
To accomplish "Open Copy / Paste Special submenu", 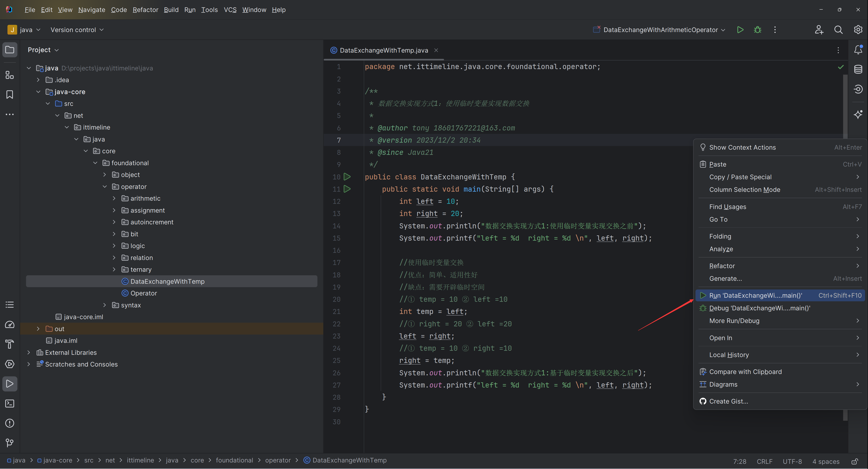I will pos(780,177).
